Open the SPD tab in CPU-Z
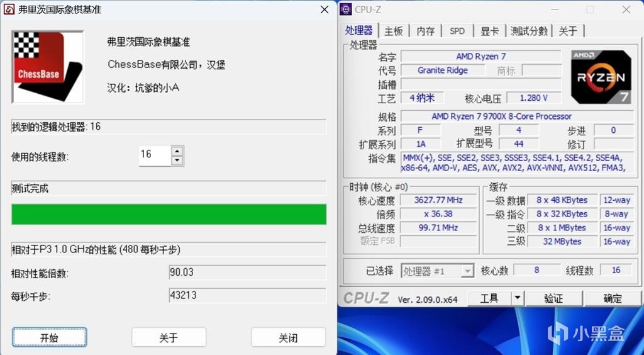 (x=457, y=31)
